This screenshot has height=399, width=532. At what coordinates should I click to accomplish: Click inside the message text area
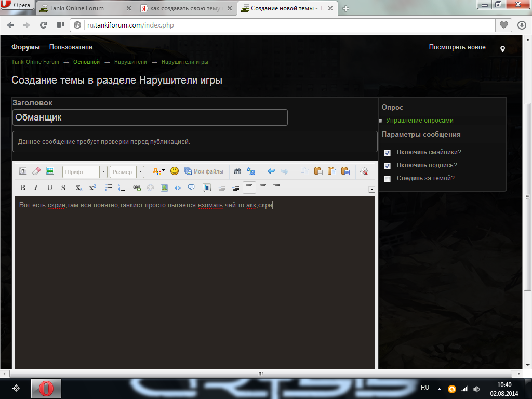195,282
